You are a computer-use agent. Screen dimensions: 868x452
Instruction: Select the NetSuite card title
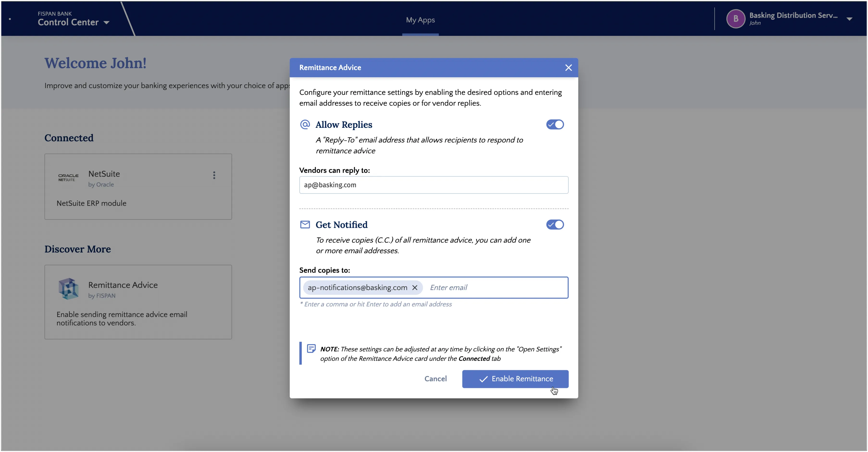point(104,174)
